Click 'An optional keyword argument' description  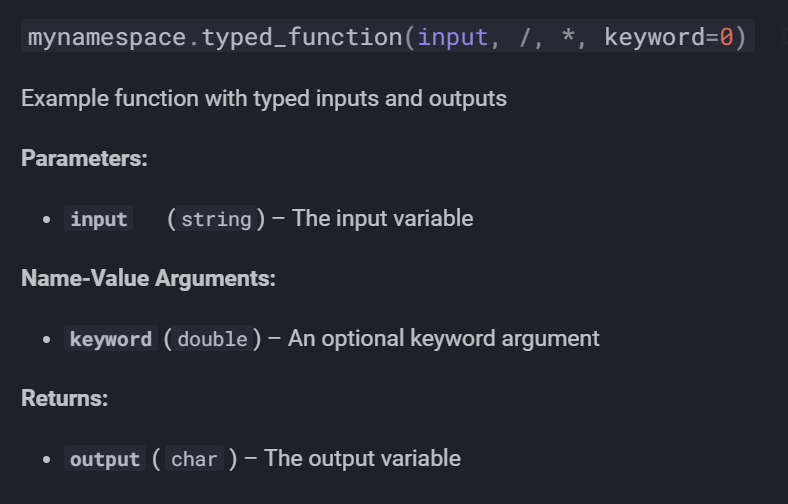click(x=444, y=338)
